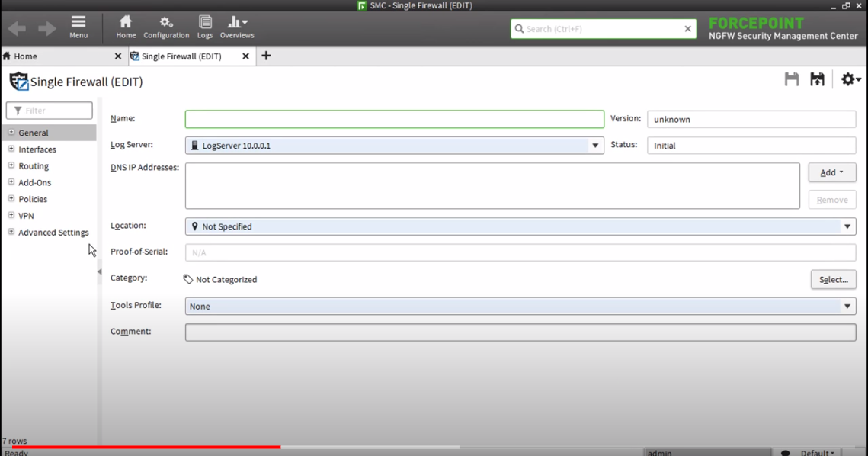
Task: Click the Single Firewall shield header icon
Action: pos(19,82)
